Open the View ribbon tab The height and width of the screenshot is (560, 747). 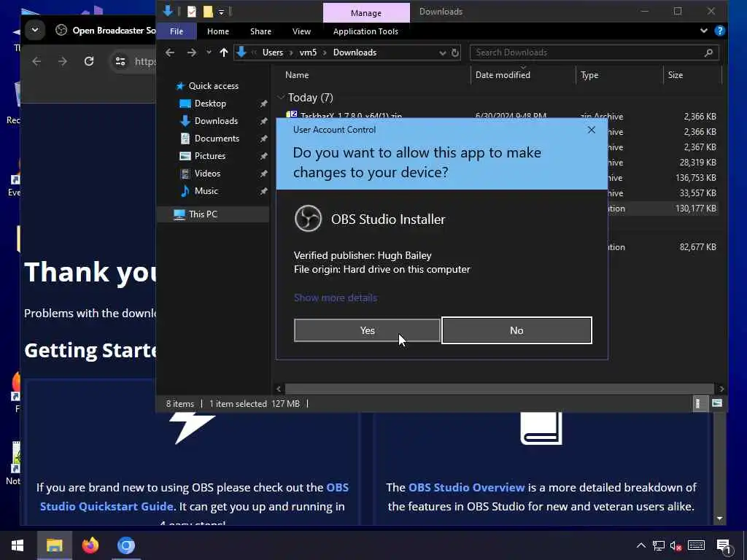pyautogui.click(x=301, y=31)
